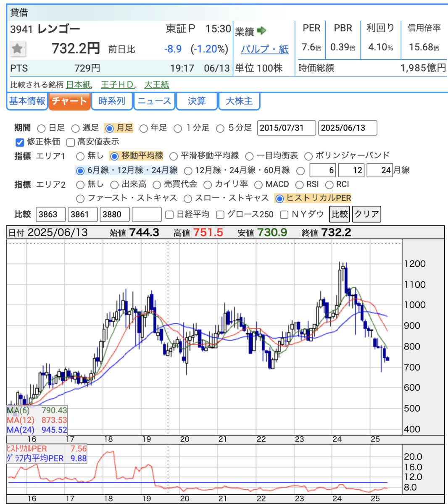The height and width of the screenshot is (504, 448).
Task: Click the custom period field showing 24
Action: point(380,170)
